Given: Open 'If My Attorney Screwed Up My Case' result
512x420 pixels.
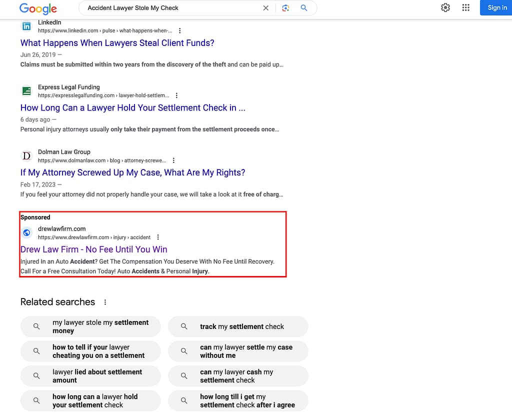Looking at the screenshot, I should click(x=132, y=172).
